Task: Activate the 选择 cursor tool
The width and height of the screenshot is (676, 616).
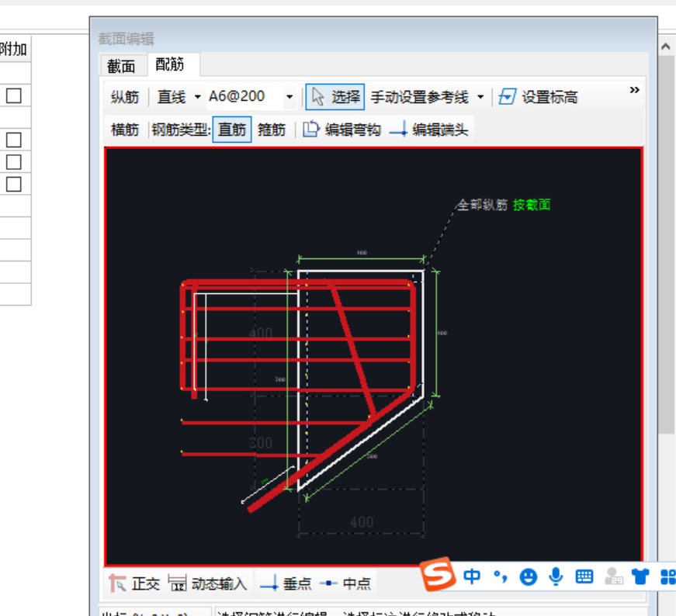Action: tap(335, 97)
